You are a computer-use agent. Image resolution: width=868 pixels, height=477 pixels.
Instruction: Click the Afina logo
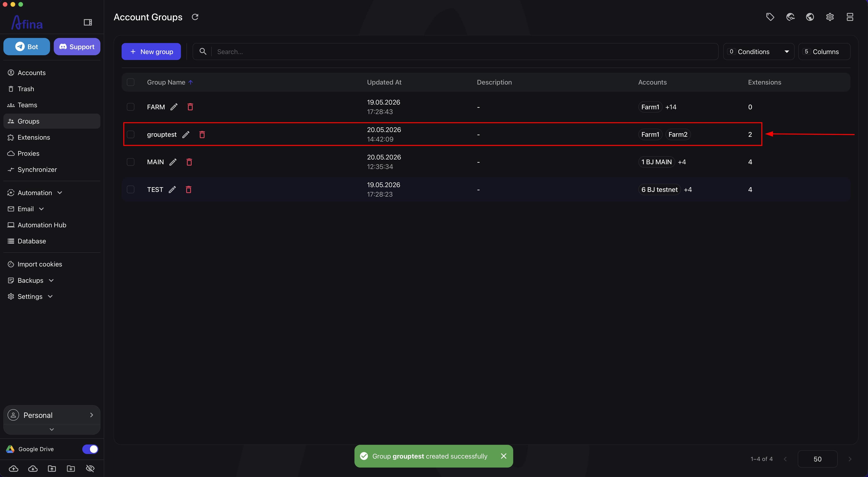click(x=27, y=23)
